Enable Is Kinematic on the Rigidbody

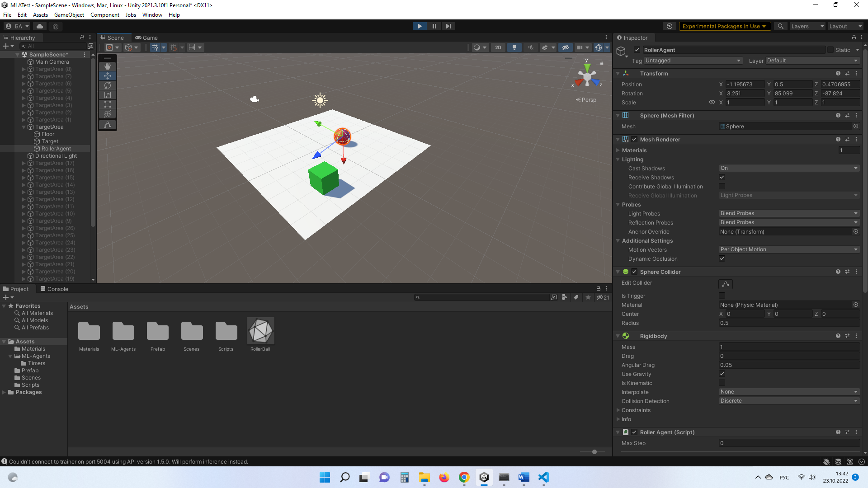point(722,383)
